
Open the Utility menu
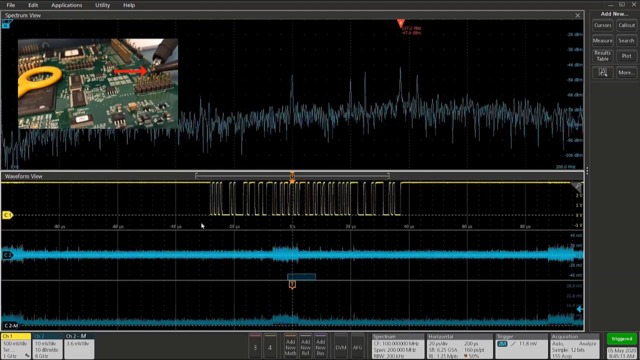(x=102, y=5)
